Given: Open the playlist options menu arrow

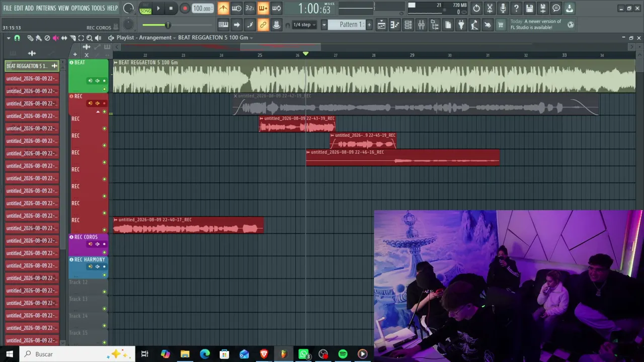Looking at the screenshot, I should coord(9,38).
